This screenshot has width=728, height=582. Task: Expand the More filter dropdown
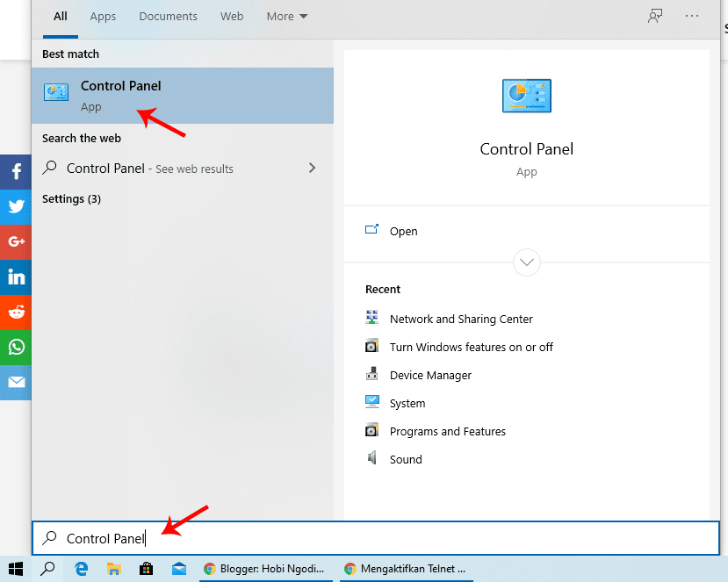tap(287, 17)
